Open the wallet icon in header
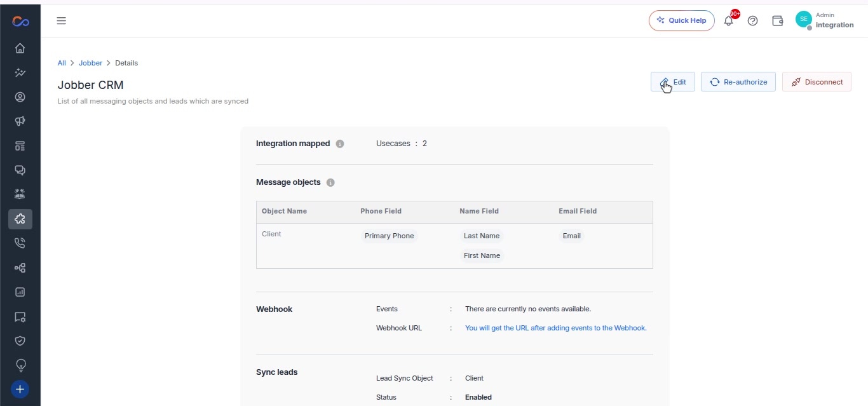 [x=777, y=20]
